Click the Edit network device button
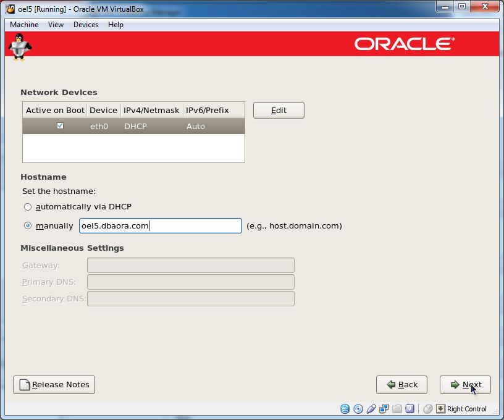Screen dimensions: 504x420 tap(279, 110)
